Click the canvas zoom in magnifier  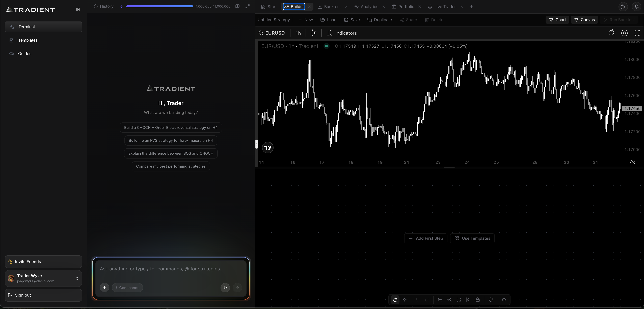[440, 299]
